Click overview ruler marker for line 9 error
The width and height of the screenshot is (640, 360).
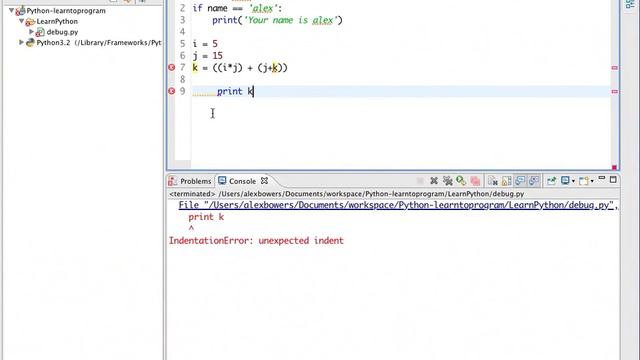(615, 91)
